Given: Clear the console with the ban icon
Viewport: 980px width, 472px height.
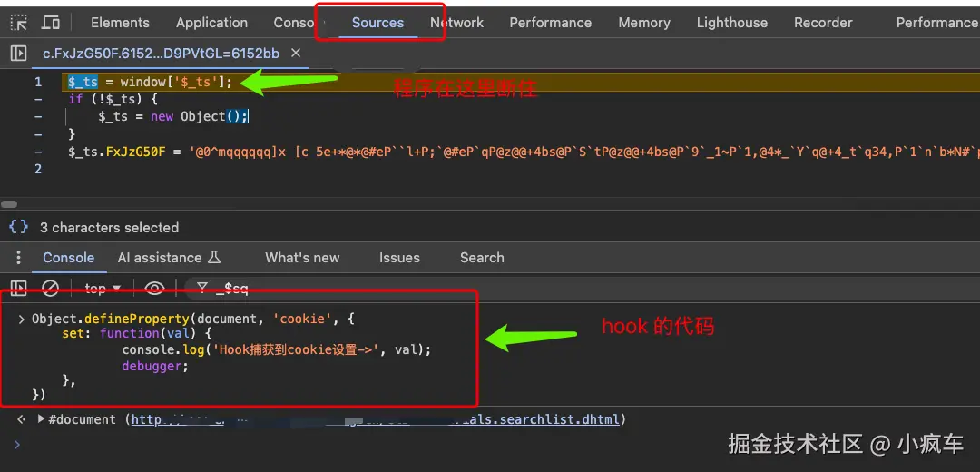Looking at the screenshot, I should (50, 289).
